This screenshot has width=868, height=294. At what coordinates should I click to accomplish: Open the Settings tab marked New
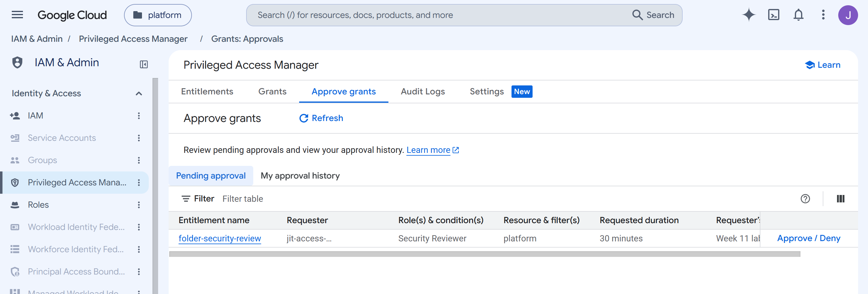click(501, 92)
